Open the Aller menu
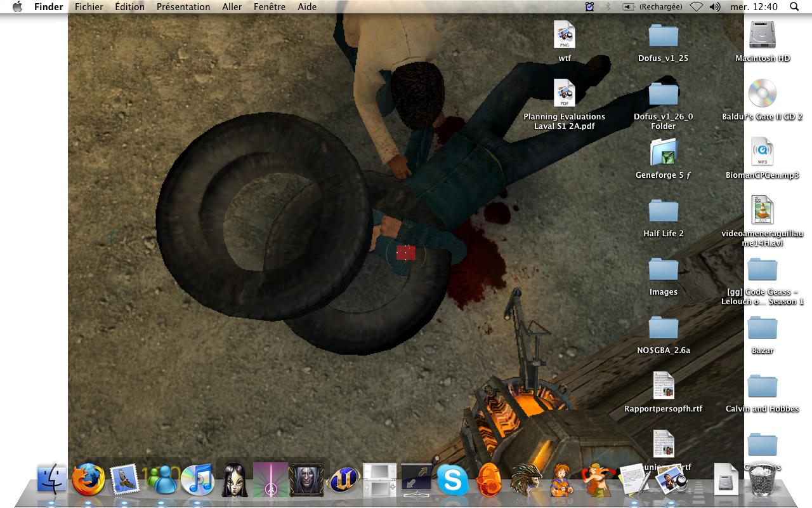Image resolution: width=812 pixels, height=508 pixels. [232, 7]
